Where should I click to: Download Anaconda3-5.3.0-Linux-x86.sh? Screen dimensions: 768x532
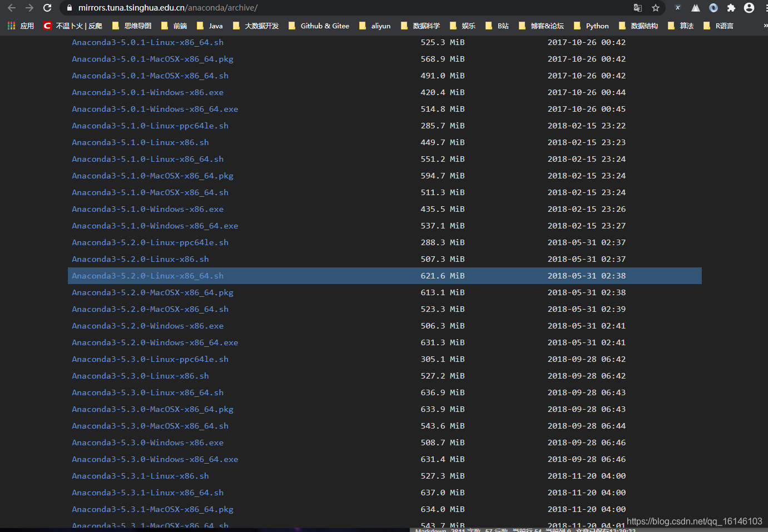[x=141, y=376]
